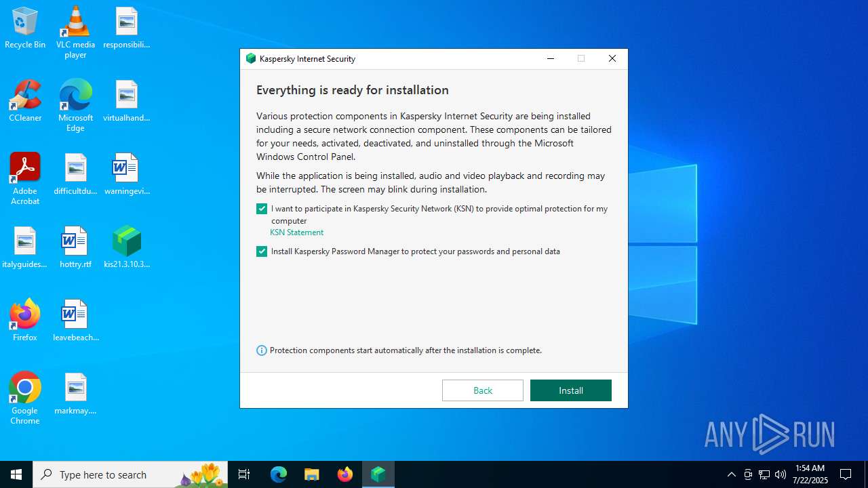
Task: Click the Install button
Action: coord(570,390)
